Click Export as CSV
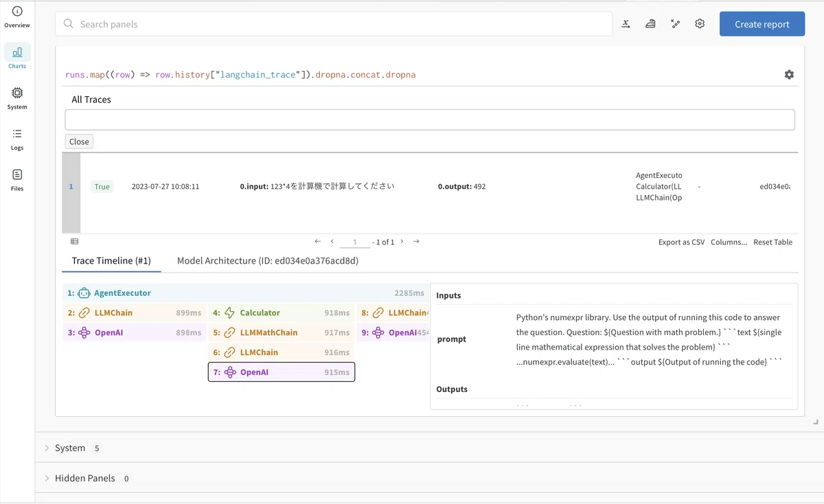Viewport: 824px width, 504px height. 681,242
